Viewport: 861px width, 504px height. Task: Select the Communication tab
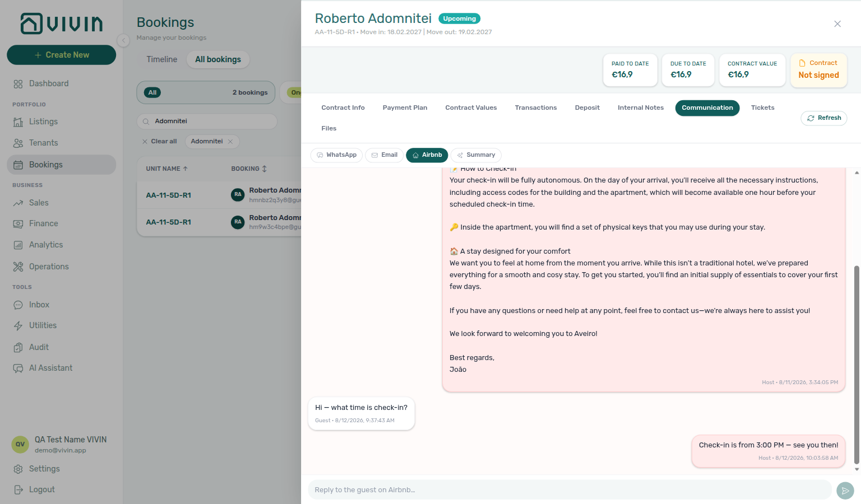pyautogui.click(x=707, y=108)
